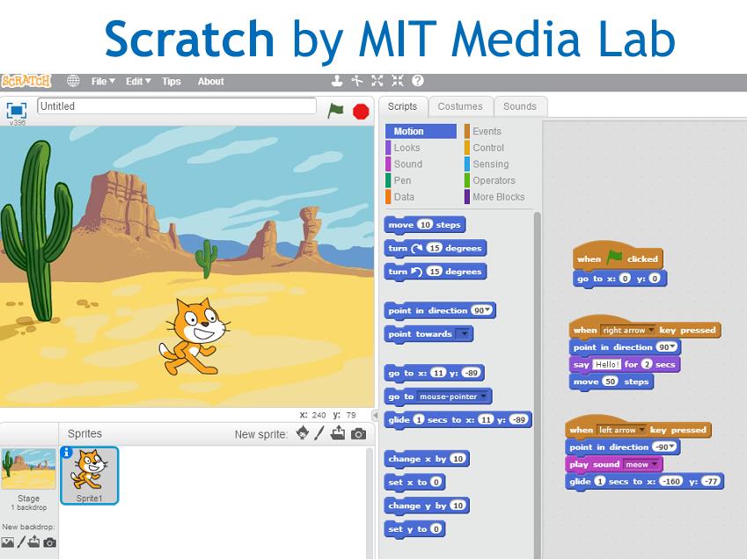
Task: Click the change x by 10 block
Action: pyautogui.click(x=427, y=459)
